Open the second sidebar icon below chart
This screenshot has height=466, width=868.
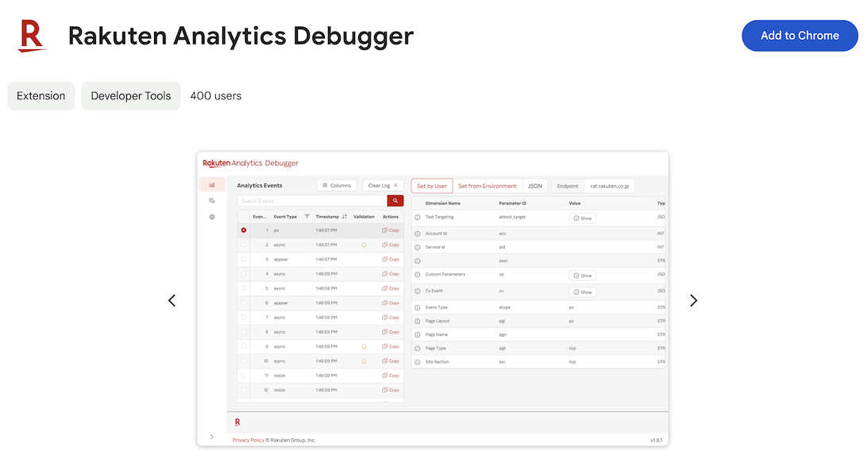click(212, 201)
